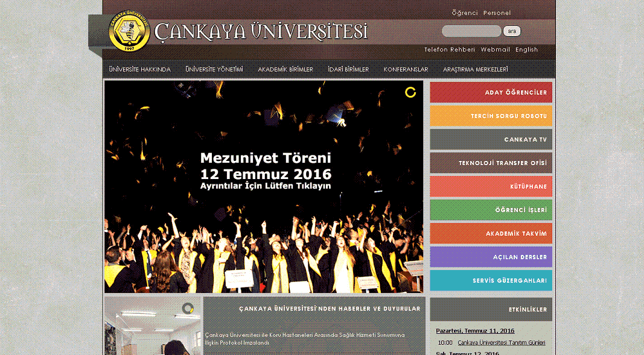
Task: Focus the site search input field
Action: click(471, 31)
